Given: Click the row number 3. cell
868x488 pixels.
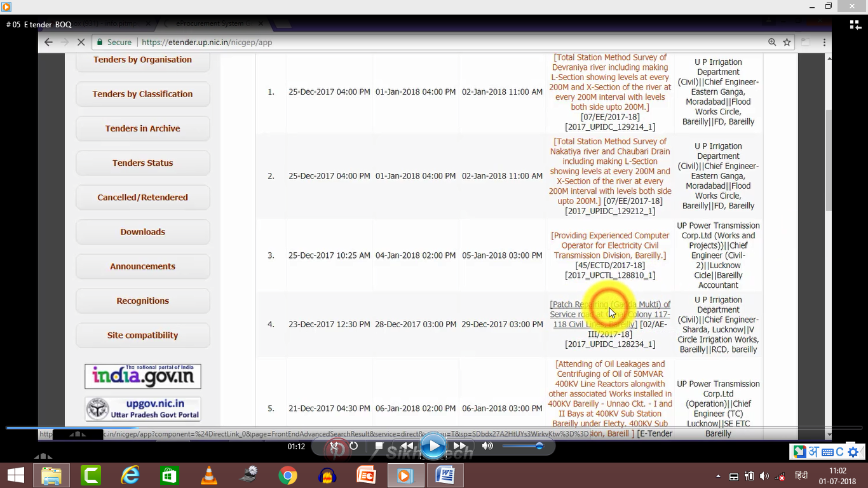Looking at the screenshot, I should [x=271, y=255].
